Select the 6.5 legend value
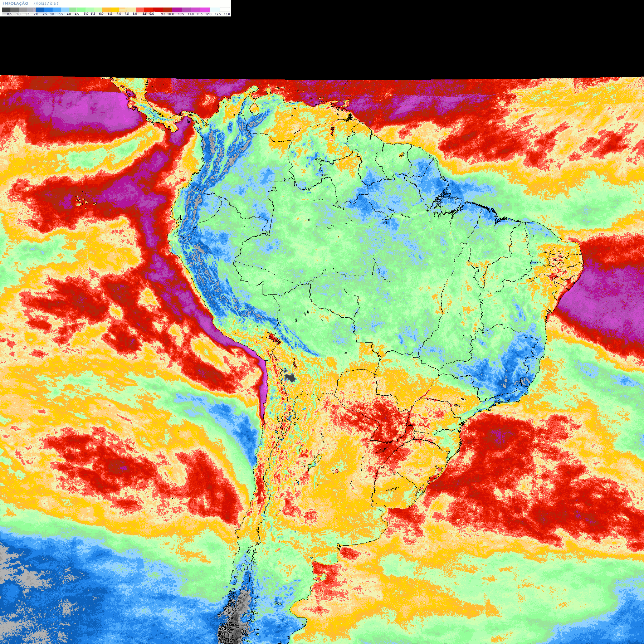 click(x=110, y=14)
